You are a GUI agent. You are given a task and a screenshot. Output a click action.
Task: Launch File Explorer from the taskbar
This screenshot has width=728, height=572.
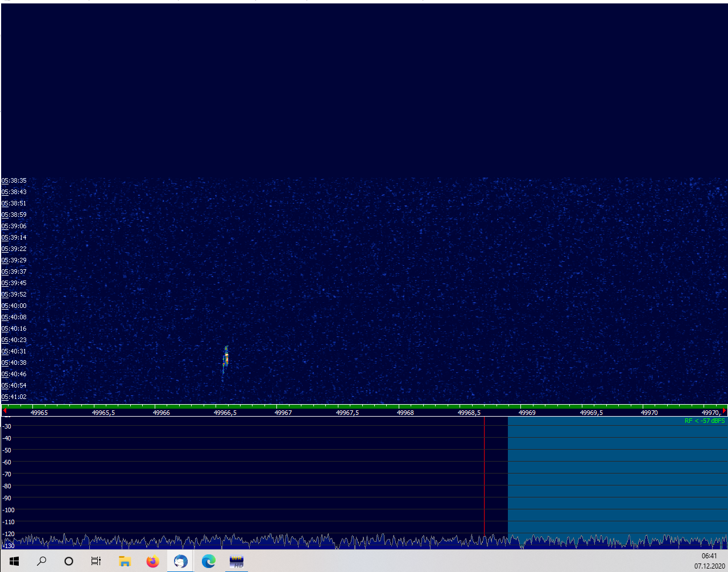[x=125, y=561]
